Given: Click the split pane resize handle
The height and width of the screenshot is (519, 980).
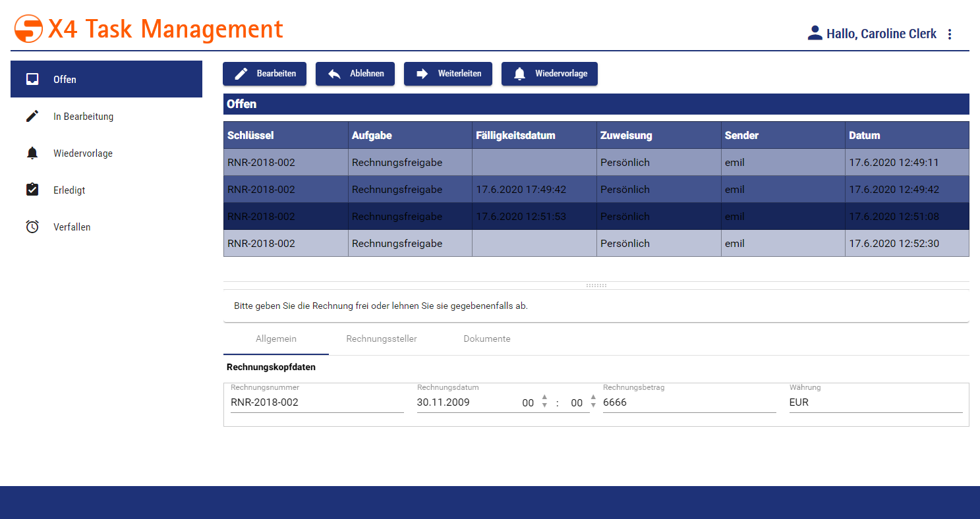Looking at the screenshot, I should coord(596,285).
